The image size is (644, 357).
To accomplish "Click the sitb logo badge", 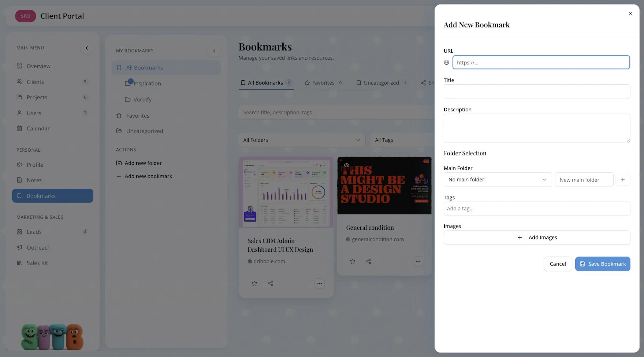I will click(x=25, y=16).
